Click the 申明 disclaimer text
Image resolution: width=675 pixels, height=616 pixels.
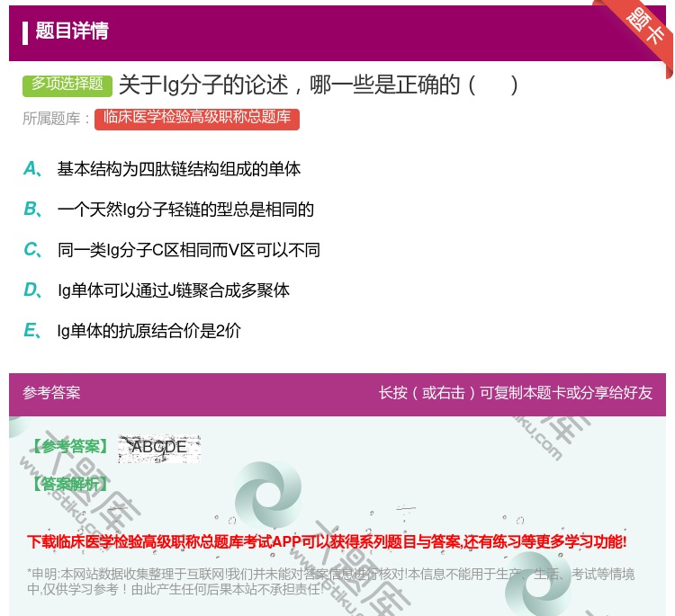coord(330,582)
